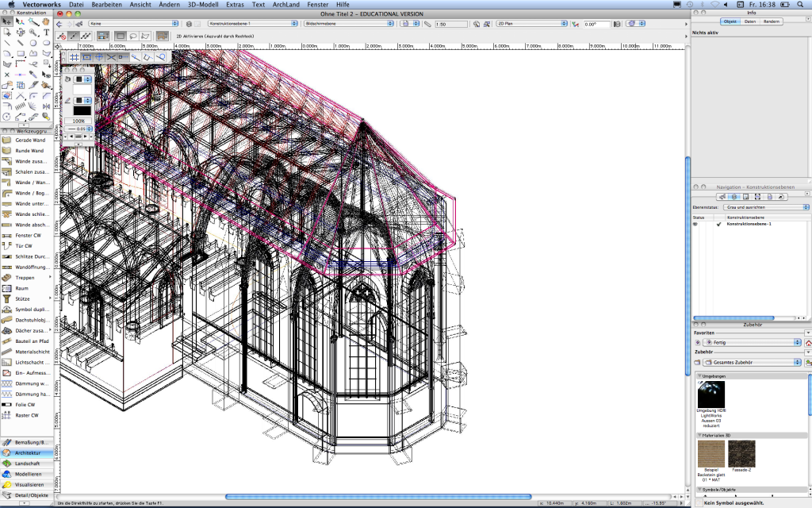Switch to the Modellieren tool set

(x=27, y=475)
